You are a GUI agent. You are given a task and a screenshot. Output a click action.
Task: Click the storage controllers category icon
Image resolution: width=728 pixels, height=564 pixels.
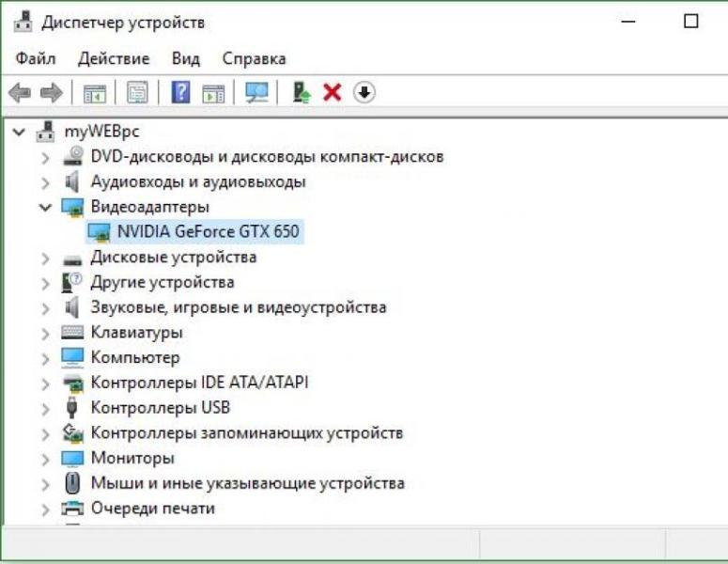[x=73, y=432]
